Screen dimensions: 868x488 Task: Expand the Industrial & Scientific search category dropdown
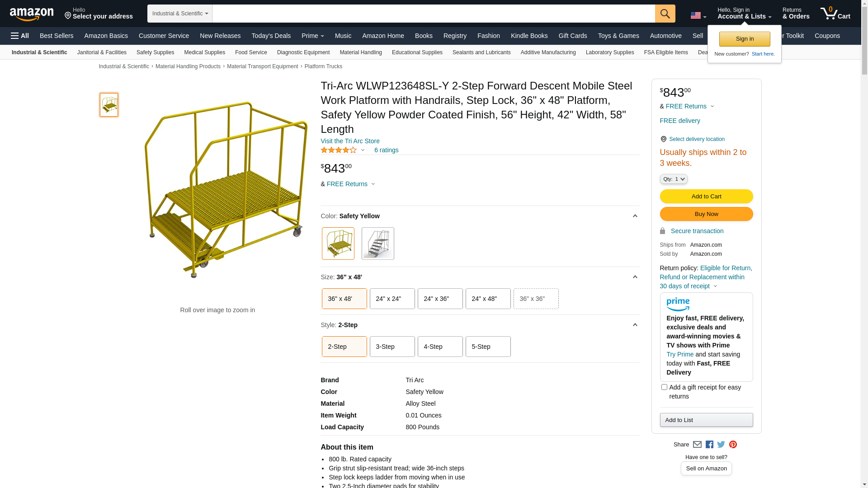click(x=180, y=14)
